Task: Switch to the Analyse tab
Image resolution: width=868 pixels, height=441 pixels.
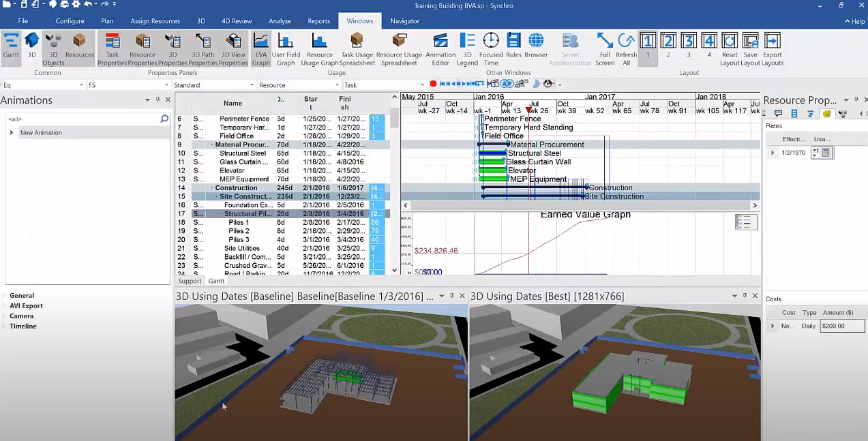Action: tap(280, 21)
